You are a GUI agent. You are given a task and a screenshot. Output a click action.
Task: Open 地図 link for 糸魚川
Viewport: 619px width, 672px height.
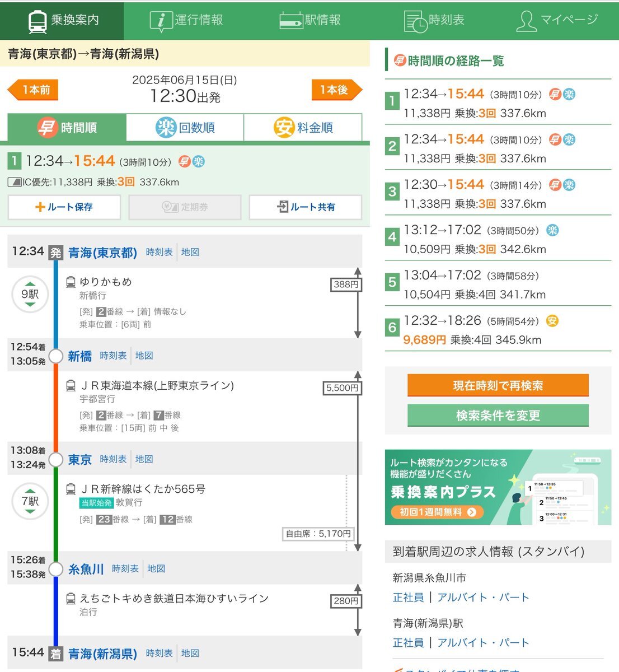[x=157, y=569]
